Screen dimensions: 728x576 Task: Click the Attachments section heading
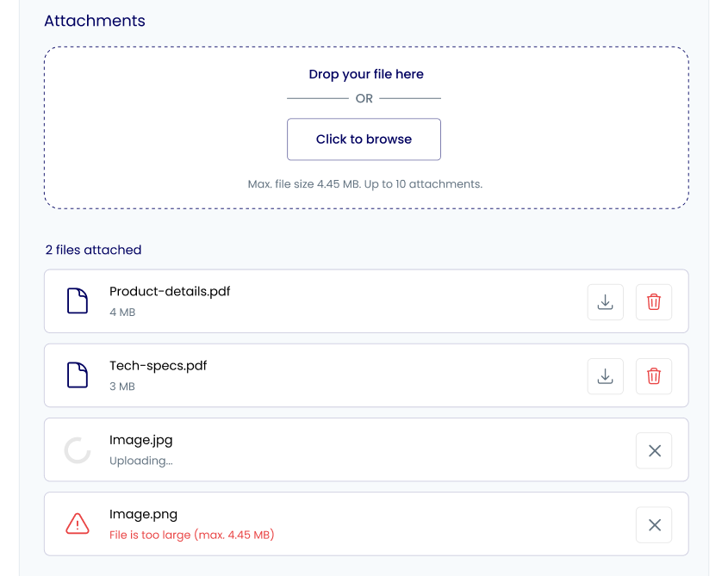[95, 21]
